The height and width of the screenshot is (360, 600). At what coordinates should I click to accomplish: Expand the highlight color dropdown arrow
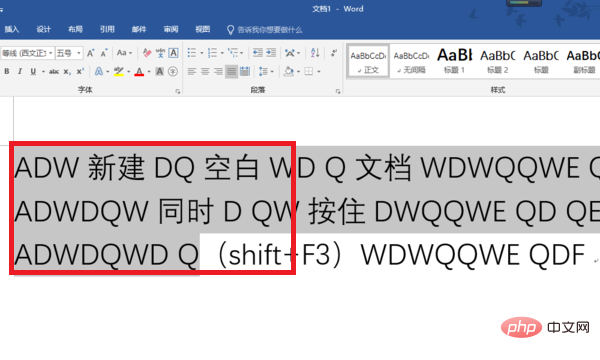tap(129, 72)
